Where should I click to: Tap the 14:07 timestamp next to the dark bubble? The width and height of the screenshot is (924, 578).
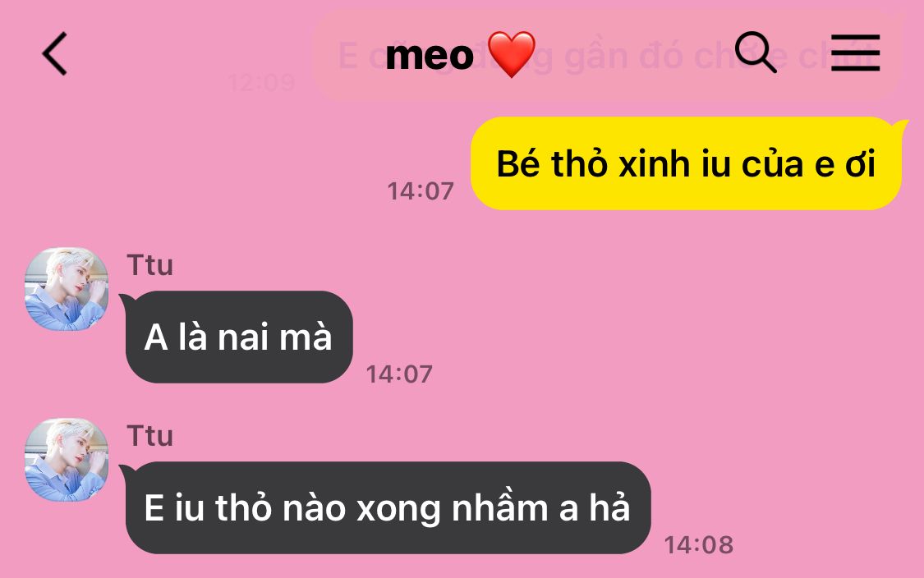tap(399, 374)
